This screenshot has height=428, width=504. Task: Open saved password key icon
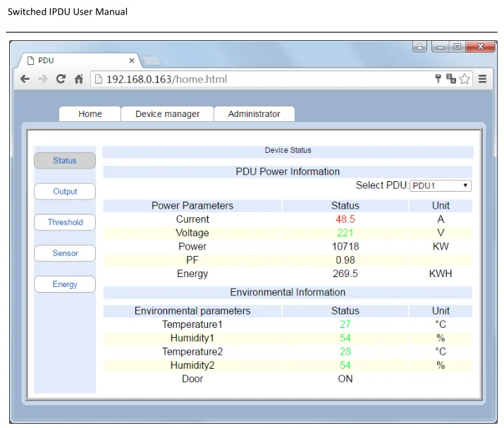pos(438,79)
